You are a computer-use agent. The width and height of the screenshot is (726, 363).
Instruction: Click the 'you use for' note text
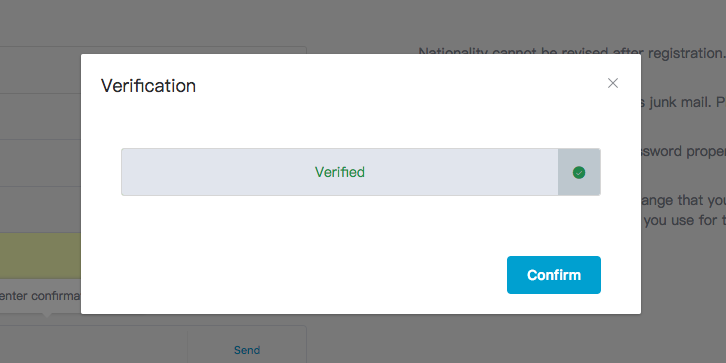685,220
